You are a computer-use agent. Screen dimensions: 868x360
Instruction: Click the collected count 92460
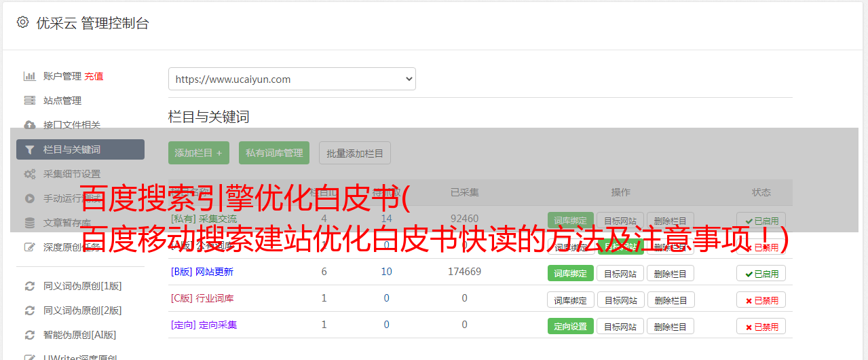pos(464,219)
